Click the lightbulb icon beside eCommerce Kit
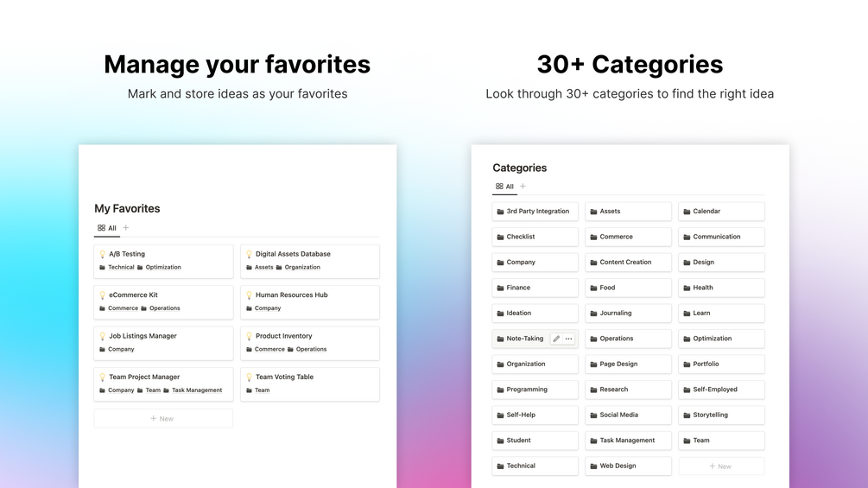The height and width of the screenshot is (488, 868). pyautogui.click(x=102, y=295)
